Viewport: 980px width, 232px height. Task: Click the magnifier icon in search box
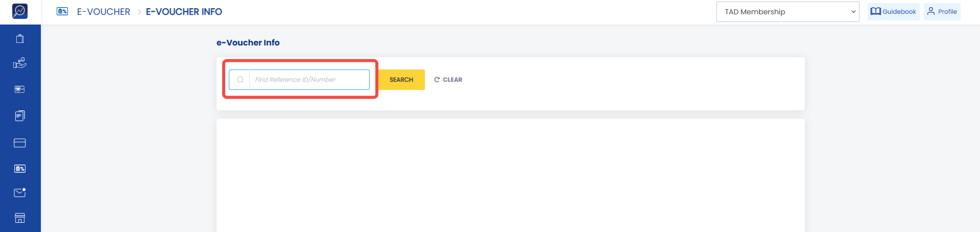[x=240, y=80]
